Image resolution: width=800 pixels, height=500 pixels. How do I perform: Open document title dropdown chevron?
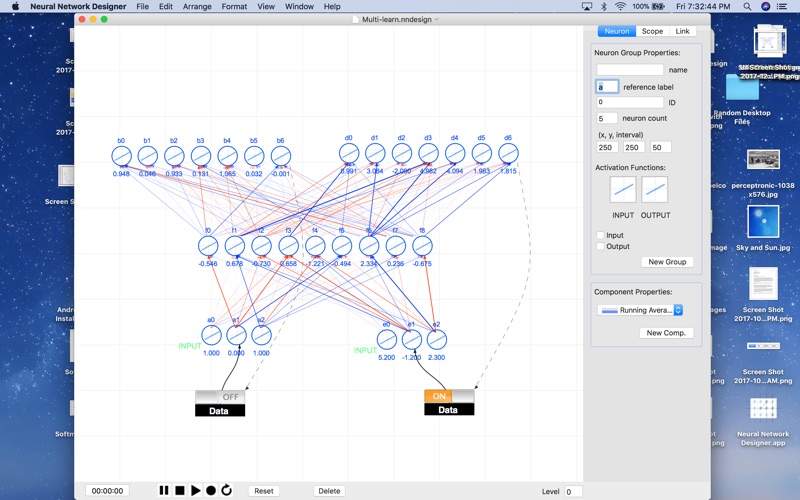437,19
